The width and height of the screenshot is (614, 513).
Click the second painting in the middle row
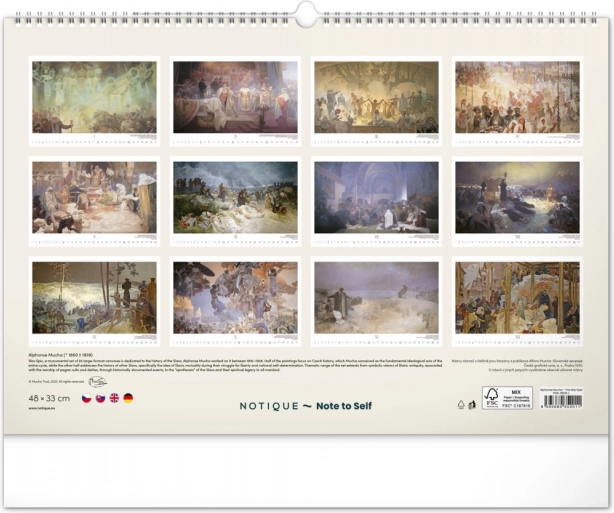click(x=235, y=197)
